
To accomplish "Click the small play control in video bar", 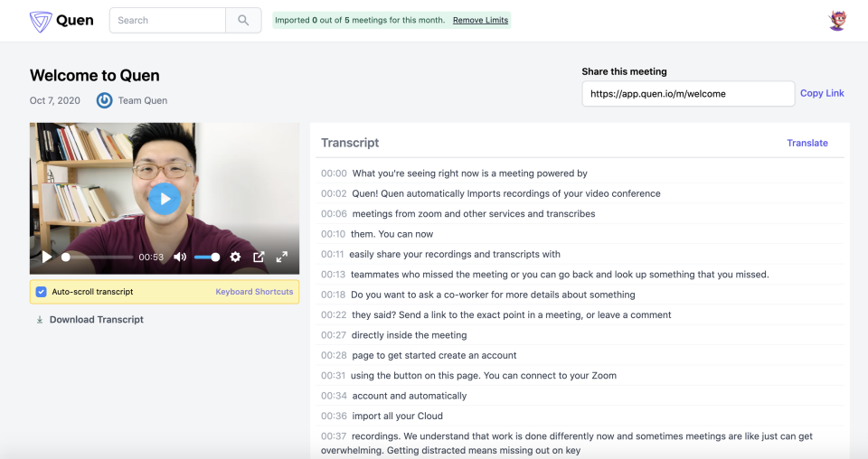I will point(46,257).
